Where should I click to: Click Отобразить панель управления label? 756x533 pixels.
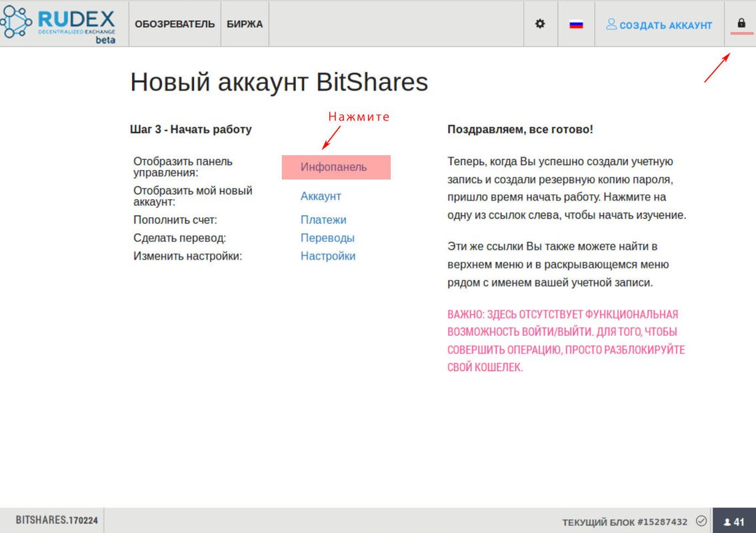pos(183,167)
